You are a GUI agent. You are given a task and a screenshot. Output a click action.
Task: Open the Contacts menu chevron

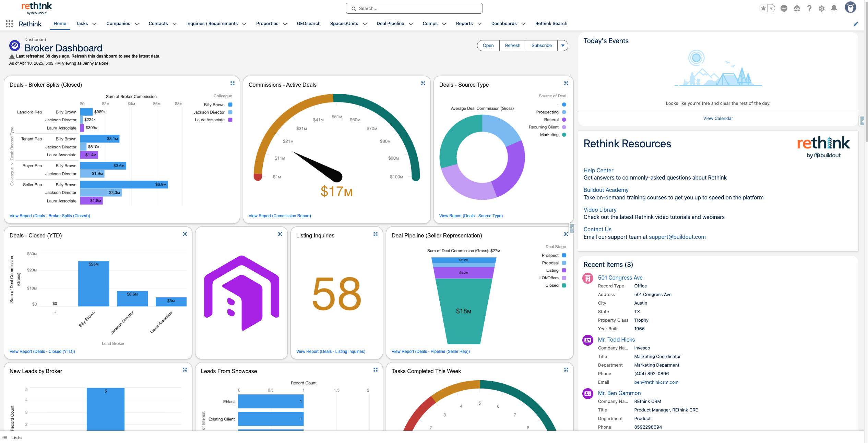(x=175, y=24)
